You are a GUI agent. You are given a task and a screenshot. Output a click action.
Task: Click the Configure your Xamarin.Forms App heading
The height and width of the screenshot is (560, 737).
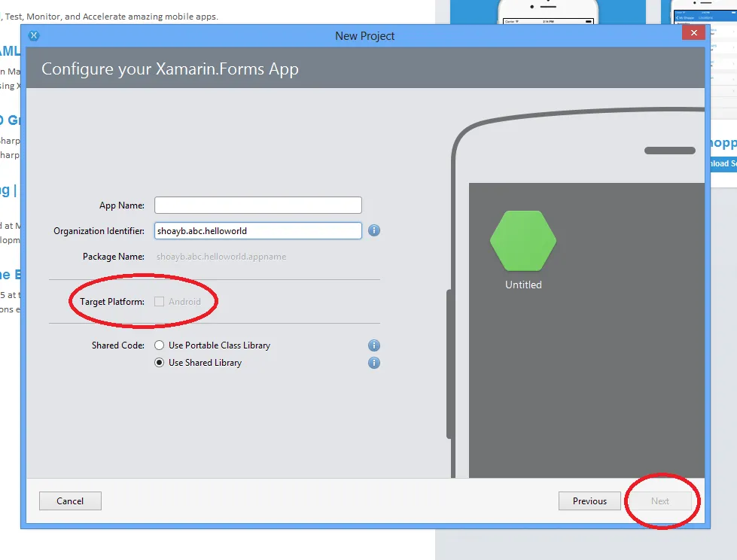(x=169, y=69)
